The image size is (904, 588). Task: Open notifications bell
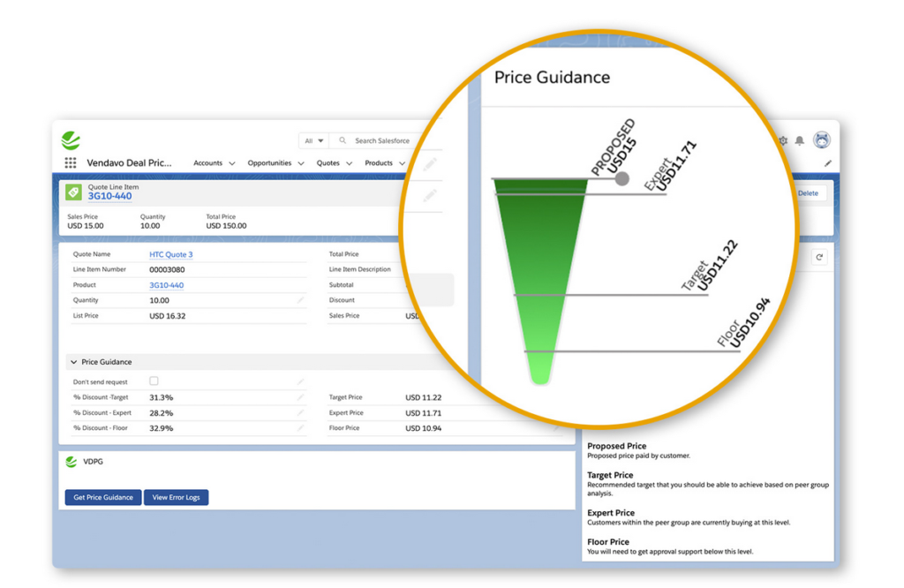799,140
